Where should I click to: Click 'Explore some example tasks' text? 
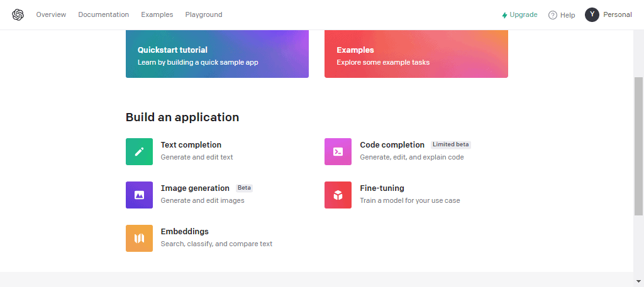[383, 63]
